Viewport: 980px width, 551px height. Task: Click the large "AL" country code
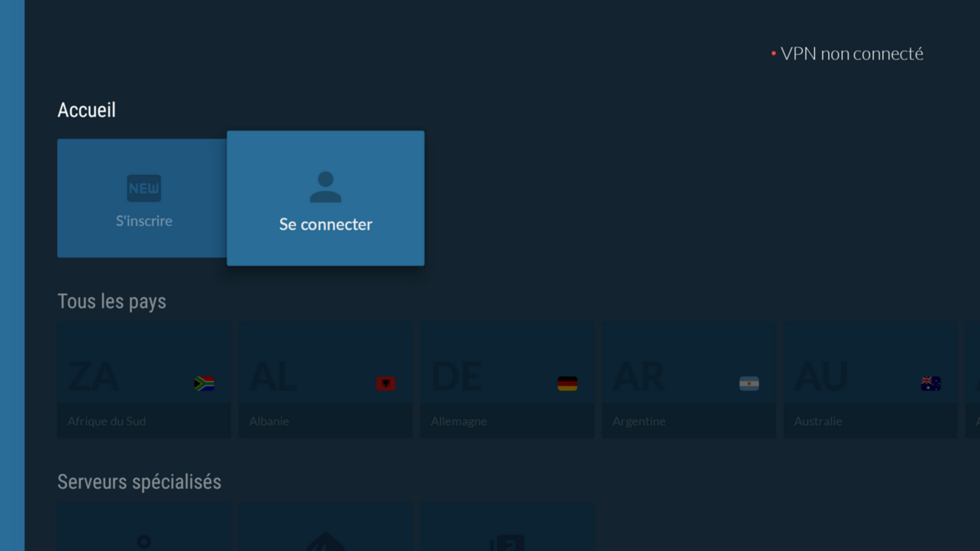click(273, 376)
